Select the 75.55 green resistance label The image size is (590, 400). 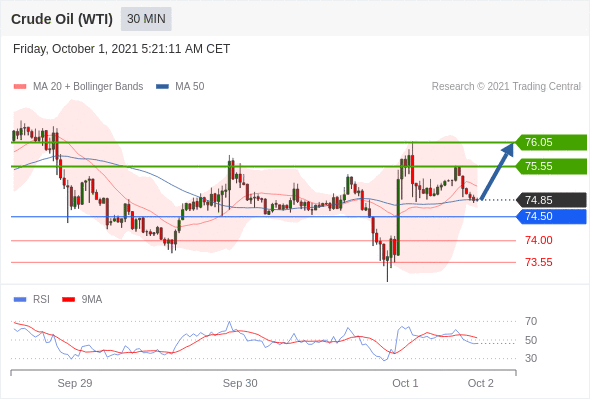[x=551, y=166]
